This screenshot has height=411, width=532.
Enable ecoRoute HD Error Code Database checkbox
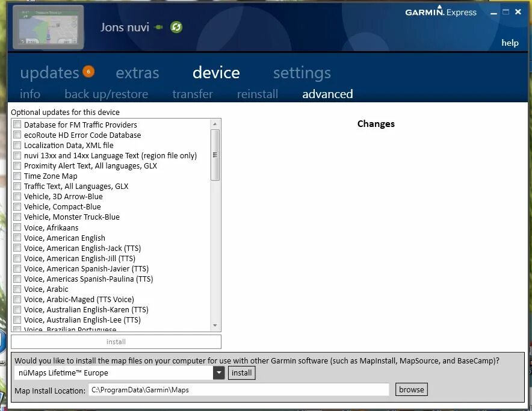pyautogui.click(x=17, y=135)
